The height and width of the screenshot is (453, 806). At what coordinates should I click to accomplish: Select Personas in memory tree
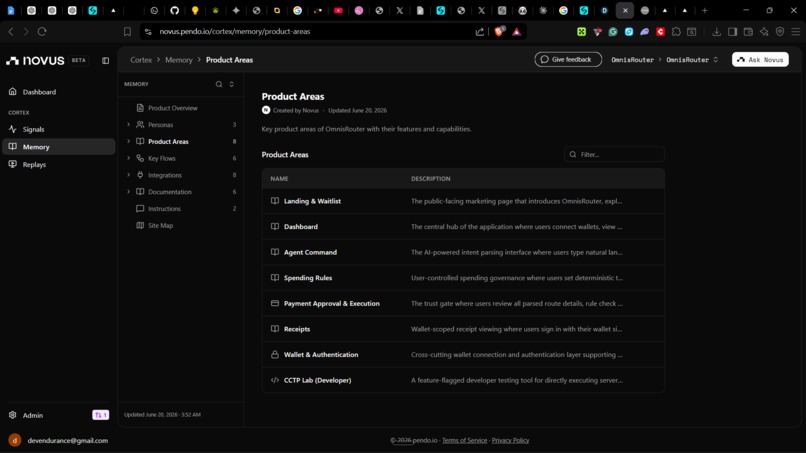(160, 124)
